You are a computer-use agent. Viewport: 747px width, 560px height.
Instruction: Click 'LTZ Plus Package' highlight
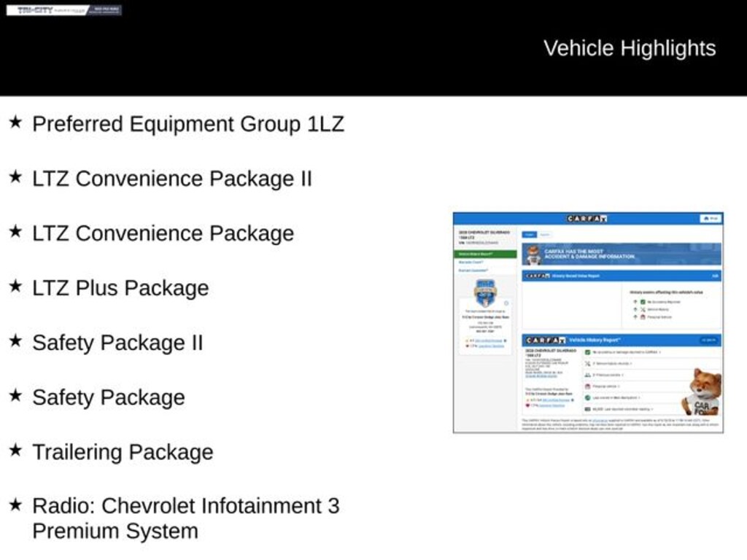(120, 288)
